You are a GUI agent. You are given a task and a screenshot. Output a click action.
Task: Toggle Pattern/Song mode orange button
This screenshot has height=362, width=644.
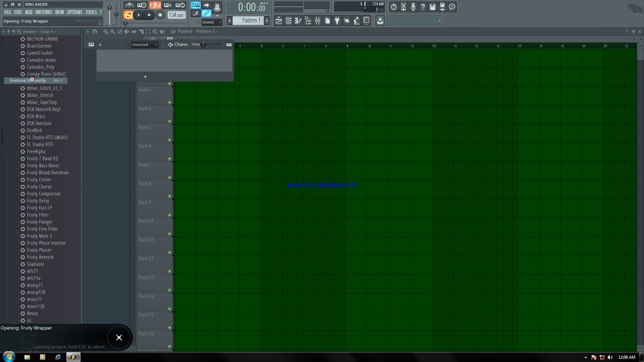click(128, 15)
